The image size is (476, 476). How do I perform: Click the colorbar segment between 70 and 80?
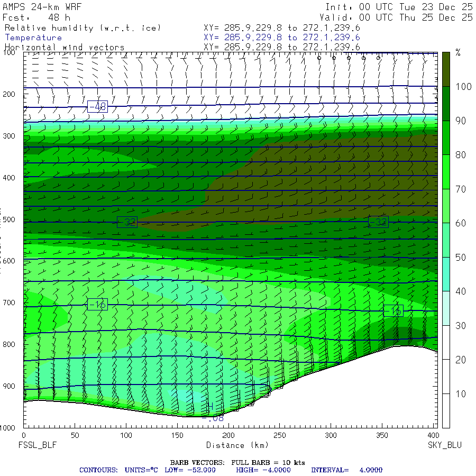(x=446, y=172)
